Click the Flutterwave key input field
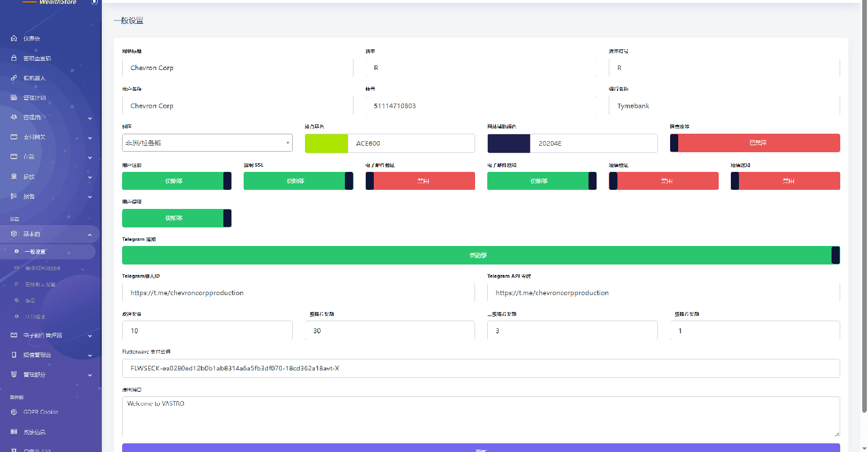The image size is (868, 452). pyautogui.click(x=481, y=368)
